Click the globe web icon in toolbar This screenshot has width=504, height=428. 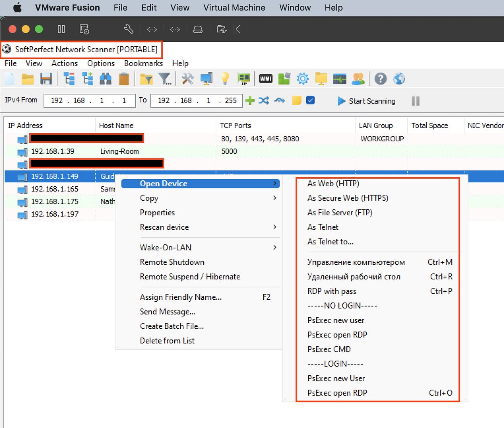click(x=399, y=79)
